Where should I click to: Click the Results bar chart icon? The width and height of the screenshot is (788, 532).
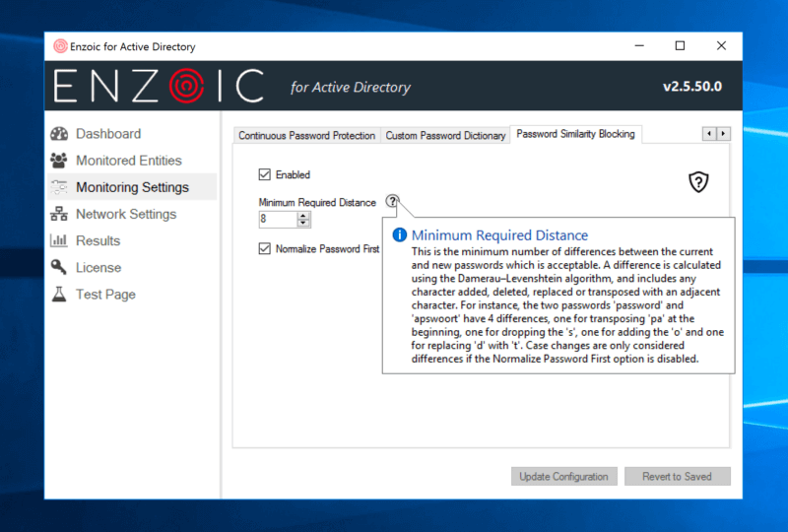(x=59, y=240)
